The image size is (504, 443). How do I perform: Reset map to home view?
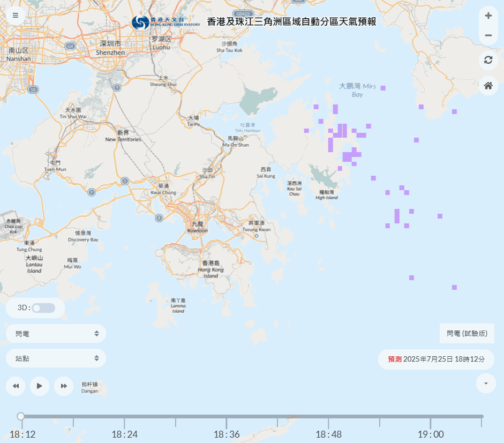(x=488, y=85)
